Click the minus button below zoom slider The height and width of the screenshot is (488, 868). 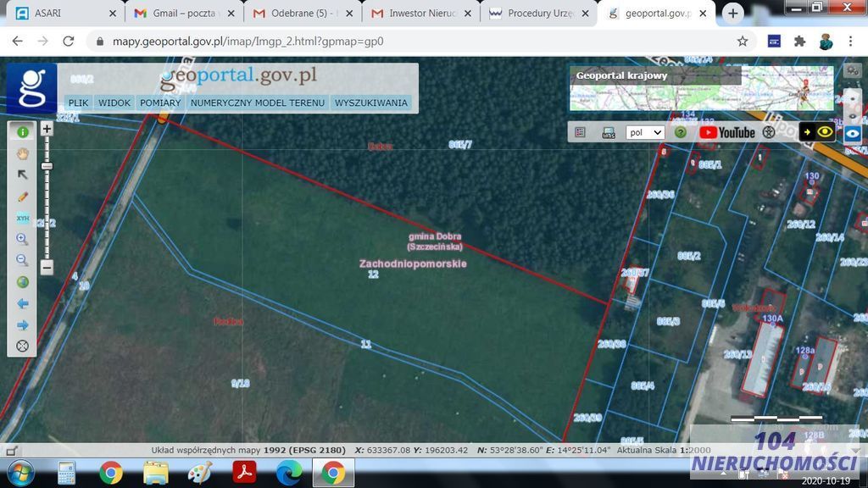[x=47, y=267]
